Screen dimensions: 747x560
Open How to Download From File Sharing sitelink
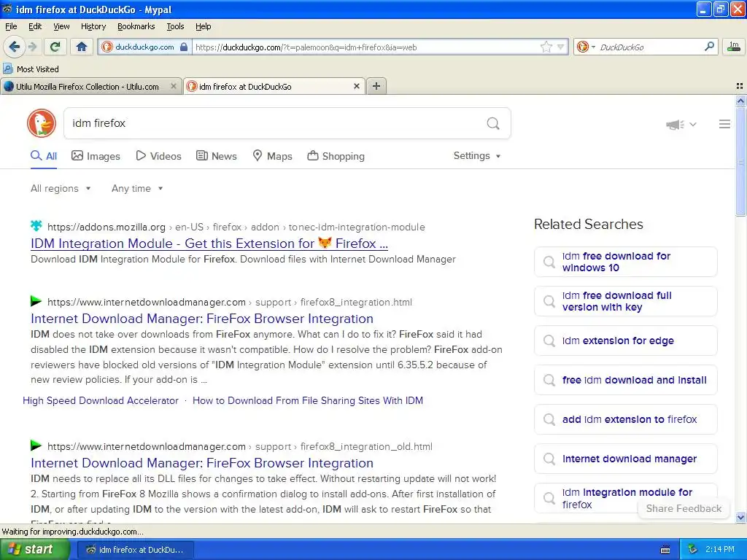coord(308,400)
